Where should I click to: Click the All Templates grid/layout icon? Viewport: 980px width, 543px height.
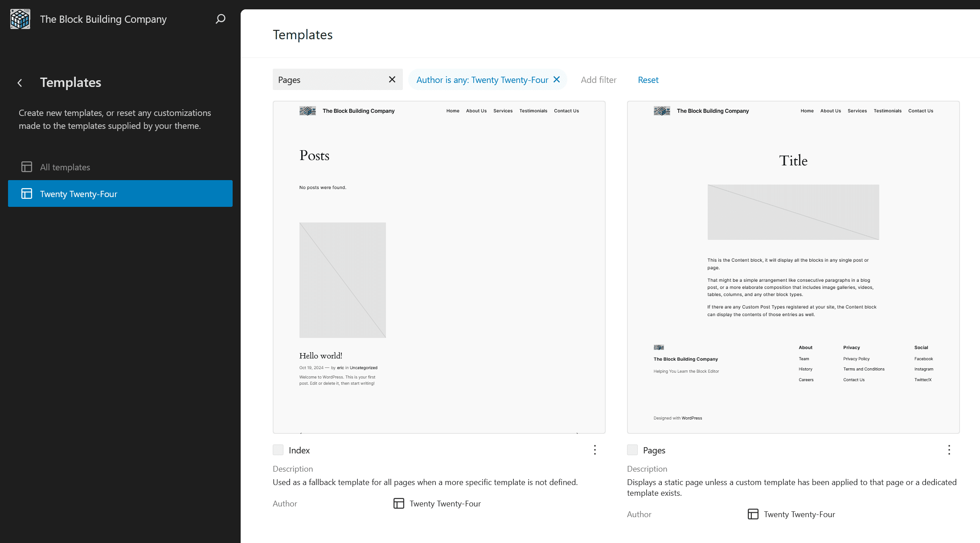27,167
